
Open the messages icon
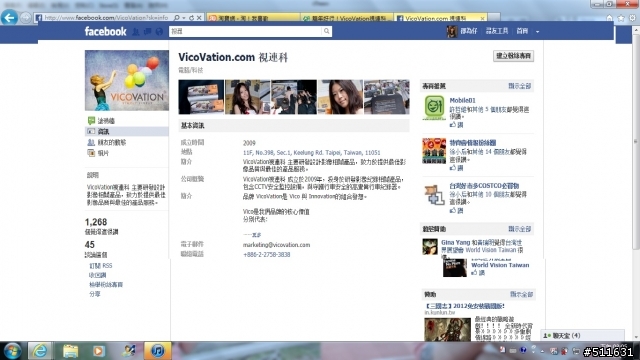[x=147, y=31]
